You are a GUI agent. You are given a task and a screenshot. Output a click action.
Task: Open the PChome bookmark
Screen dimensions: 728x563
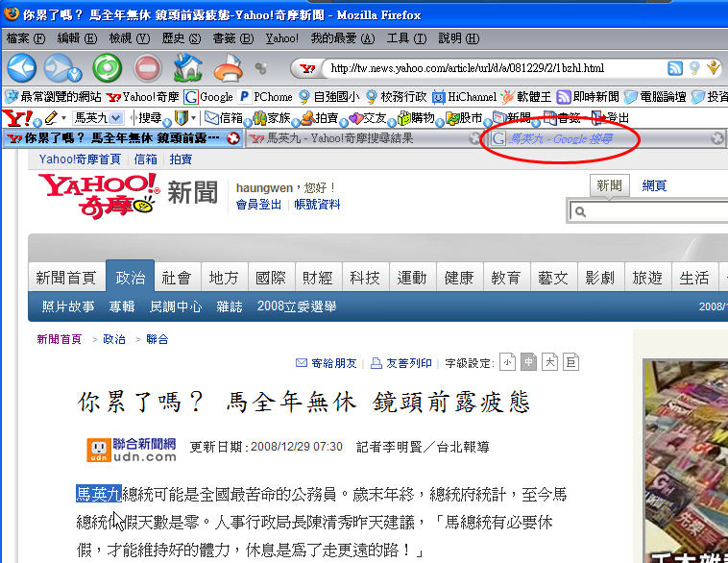pos(266,97)
